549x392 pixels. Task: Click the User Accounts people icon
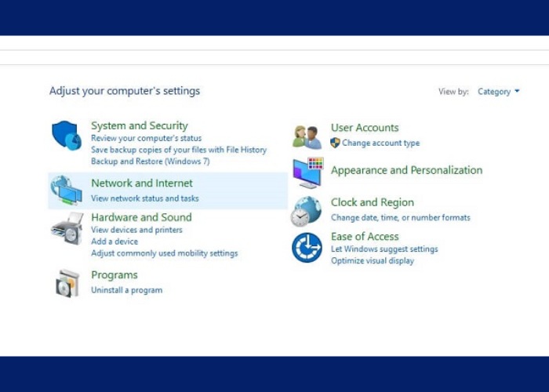[307, 136]
